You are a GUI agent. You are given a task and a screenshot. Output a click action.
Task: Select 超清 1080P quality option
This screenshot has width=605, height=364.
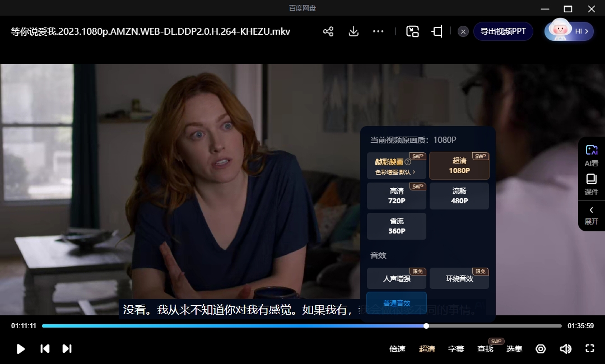click(x=459, y=166)
